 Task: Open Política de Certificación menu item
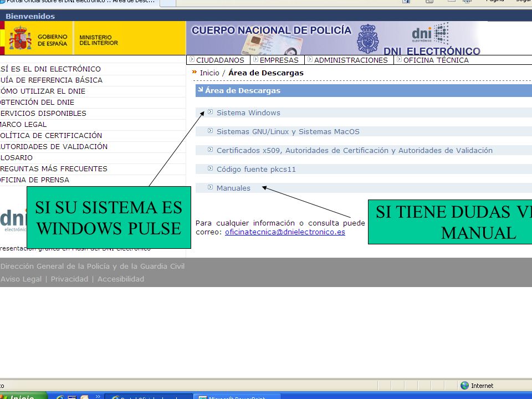51,135
